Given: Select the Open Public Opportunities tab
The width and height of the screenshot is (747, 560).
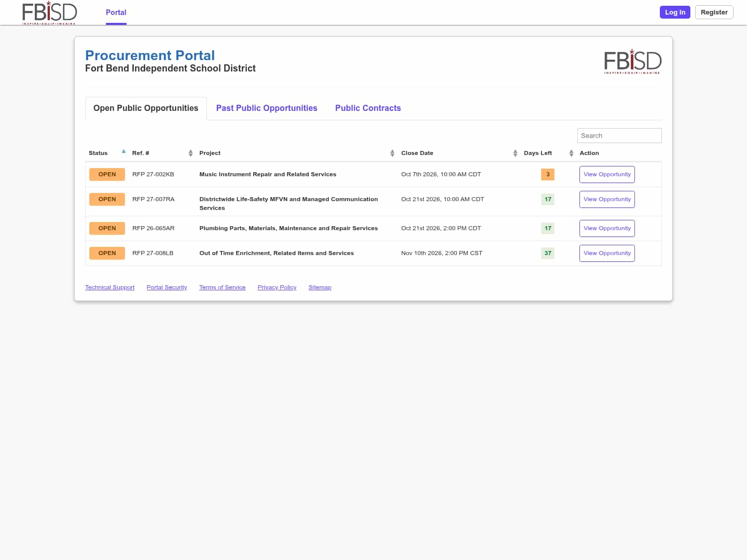Looking at the screenshot, I should pyautogui.click(x=146, y=108).
